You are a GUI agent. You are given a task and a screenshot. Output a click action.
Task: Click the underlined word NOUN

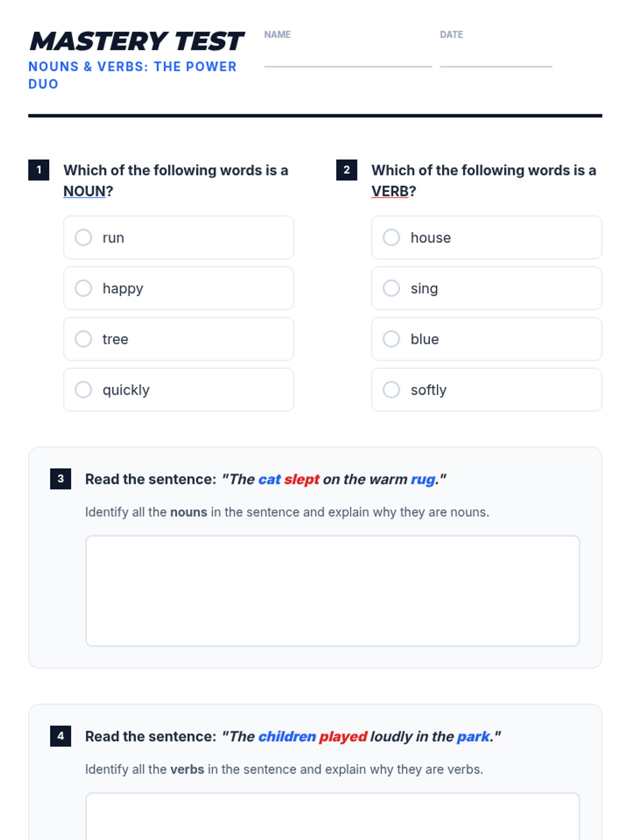[x=85, y=192]
